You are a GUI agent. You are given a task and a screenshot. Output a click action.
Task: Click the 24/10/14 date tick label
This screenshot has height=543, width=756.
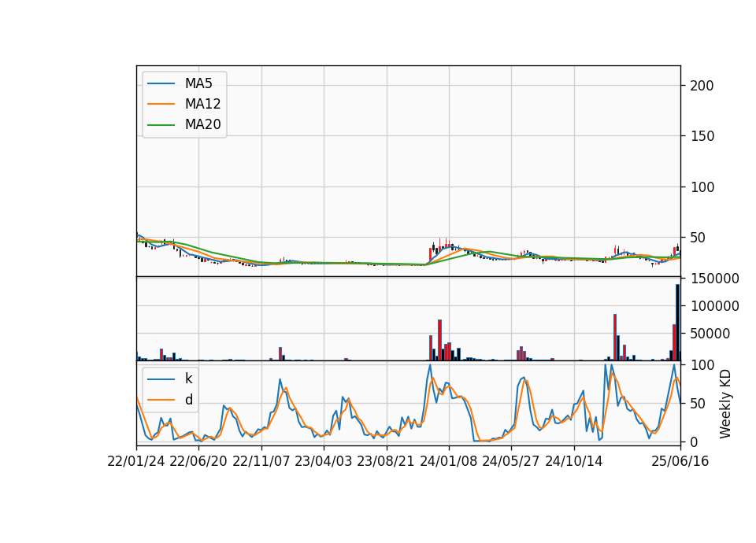click(x=574, y=461)
